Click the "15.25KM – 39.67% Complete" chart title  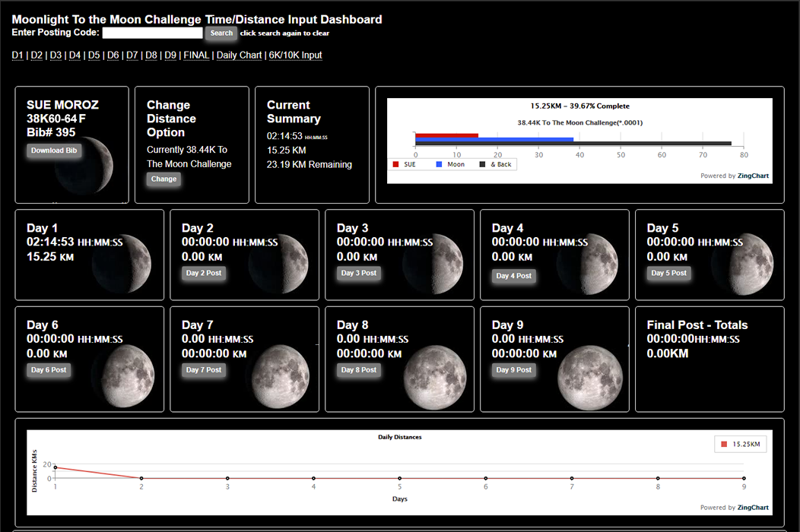(x=579, y=106)
